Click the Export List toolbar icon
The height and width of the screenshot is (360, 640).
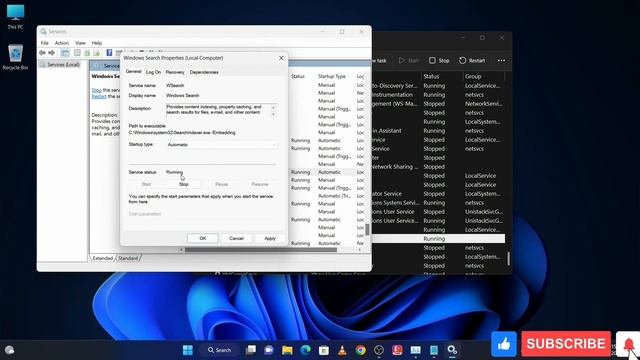pyautogui.click(x=97, y=53)
